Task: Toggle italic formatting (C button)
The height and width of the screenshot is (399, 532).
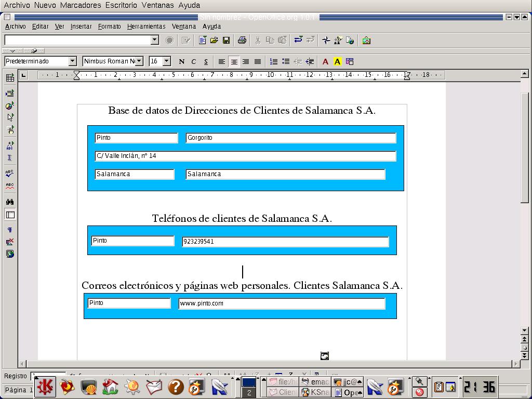Action: click(194, 61)
